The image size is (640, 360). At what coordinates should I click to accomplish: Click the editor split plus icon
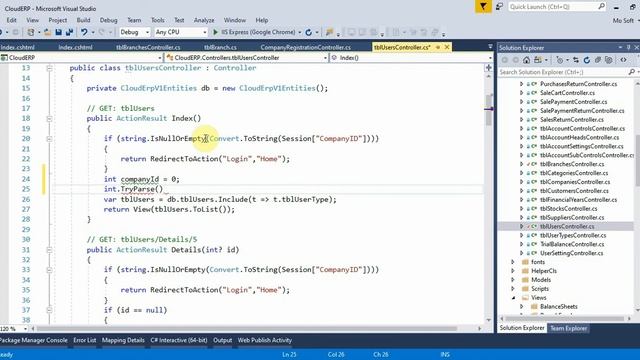[x=489, y=68]
